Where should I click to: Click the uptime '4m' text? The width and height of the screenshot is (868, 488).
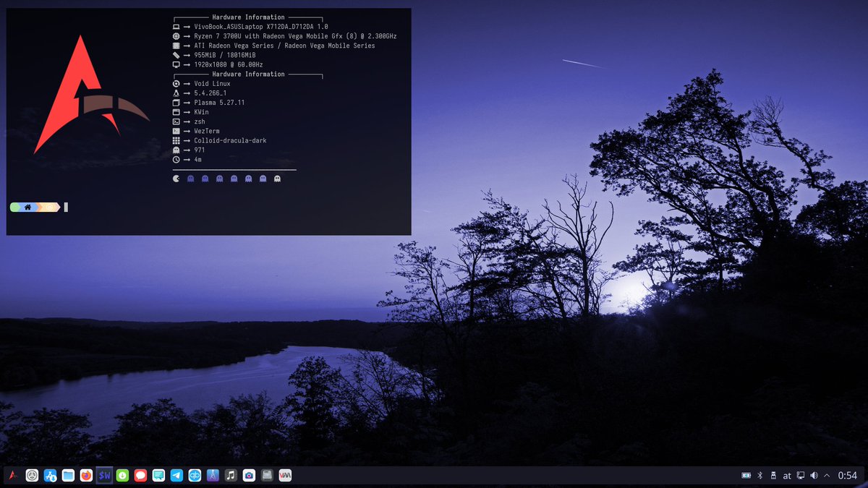point(197,159)
